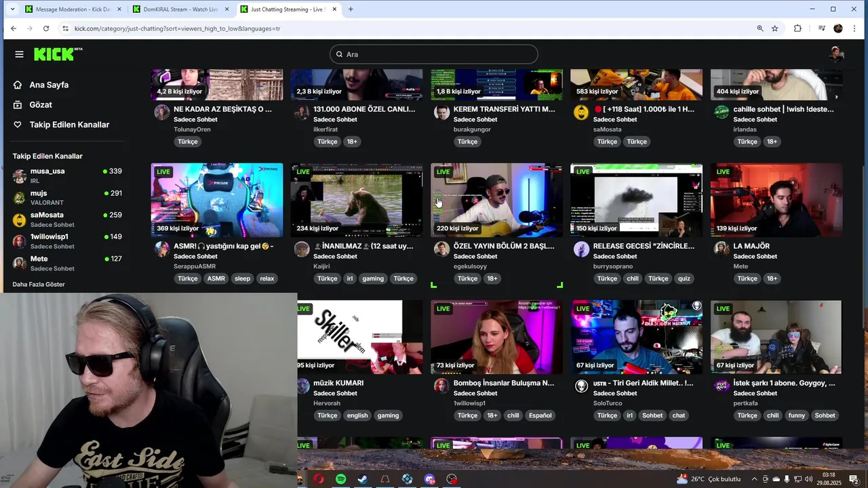Open Gözat in the sidebar
The width and height of the screenshot is (868, 488).
click(x=41, y=104)
